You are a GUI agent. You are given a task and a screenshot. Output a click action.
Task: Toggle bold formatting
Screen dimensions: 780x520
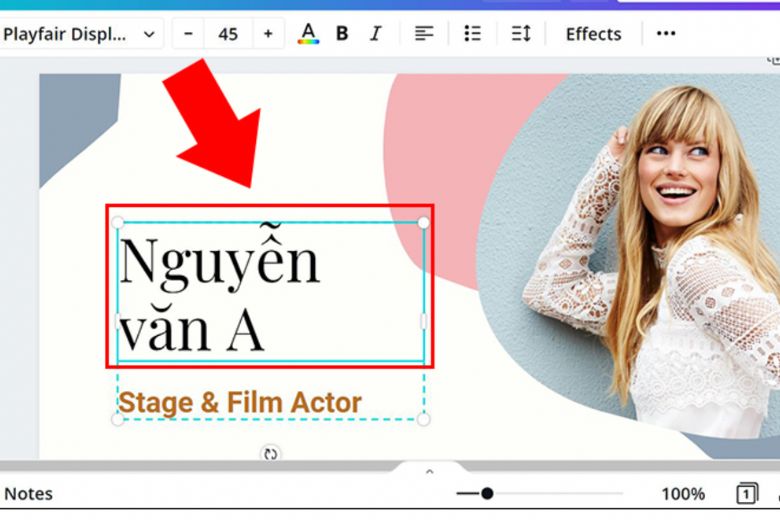click(342, 34)
